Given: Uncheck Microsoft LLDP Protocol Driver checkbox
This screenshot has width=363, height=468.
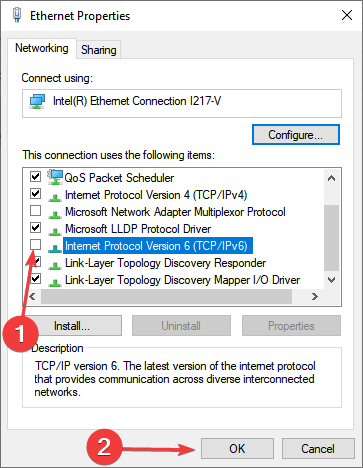Looking at the screenshot, I should (35, 227).
